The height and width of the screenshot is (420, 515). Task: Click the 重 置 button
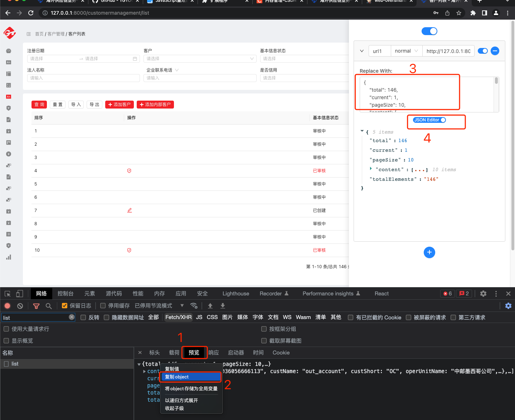[58, 105]
